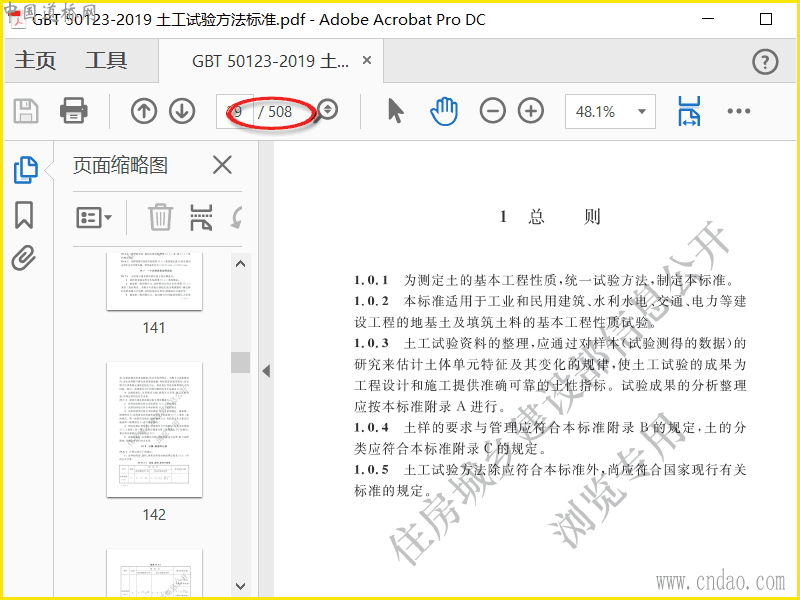Click the page label 142
The image size is (800, 600).
(x=154, y=514)
